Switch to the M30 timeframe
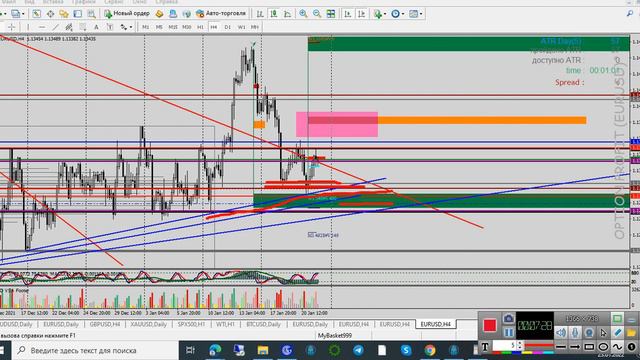640x360 pixels. click(x=187, y=27)
